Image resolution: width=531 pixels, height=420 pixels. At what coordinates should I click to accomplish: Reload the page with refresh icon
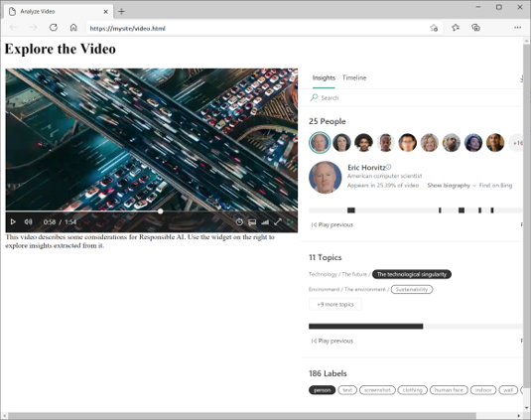54,28
